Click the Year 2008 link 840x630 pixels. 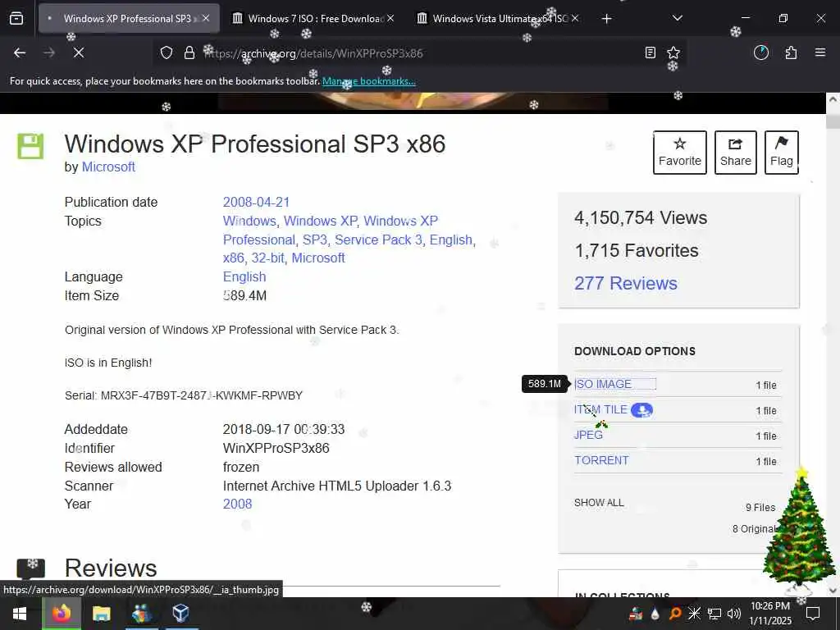237,504
